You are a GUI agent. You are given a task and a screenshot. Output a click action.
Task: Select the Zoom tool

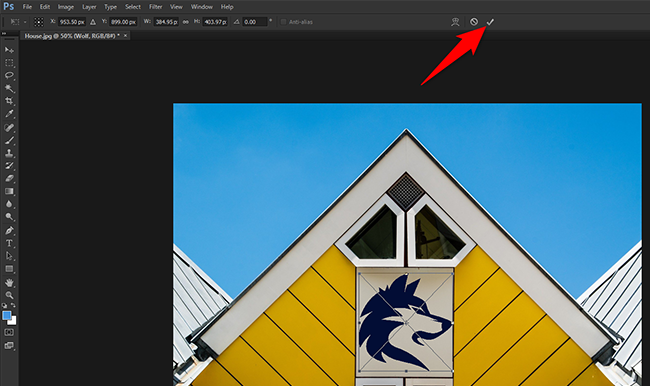9,295
